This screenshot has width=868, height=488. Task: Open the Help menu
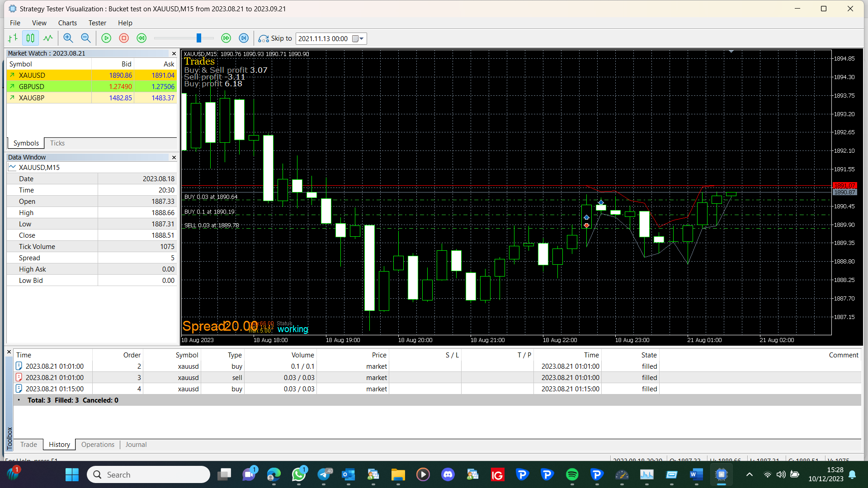[x=125, y=23]
